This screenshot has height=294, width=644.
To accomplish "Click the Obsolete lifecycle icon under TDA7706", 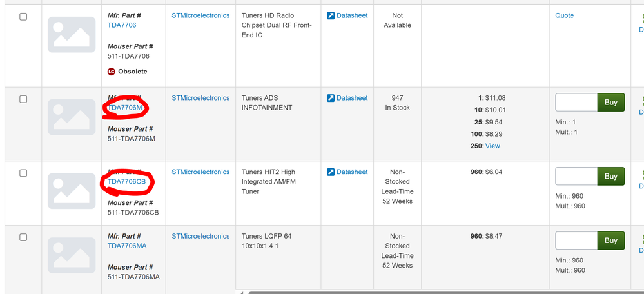I will (112, 72).
